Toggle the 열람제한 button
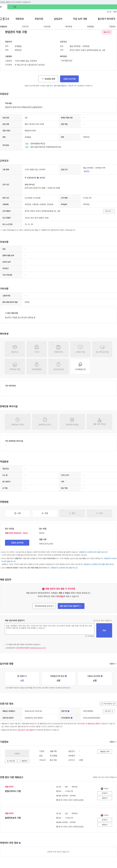This screenshot has height=868, width=117. point(24,761)
